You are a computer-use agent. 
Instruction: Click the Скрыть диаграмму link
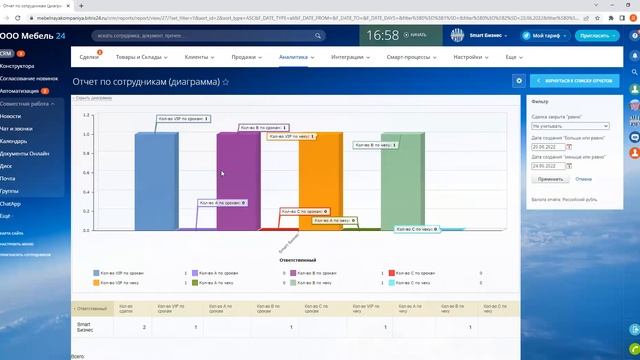click(93, 98)
